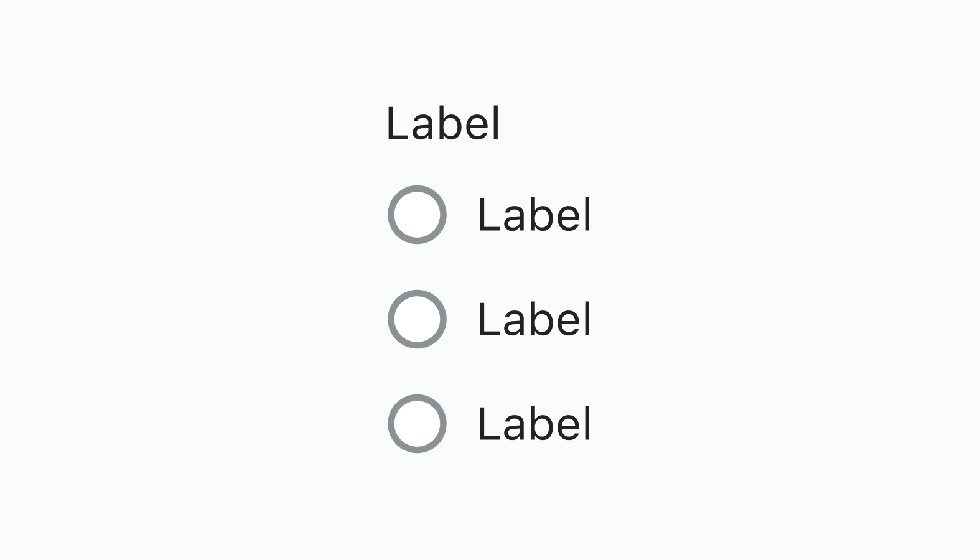Choose the top radio option circle
This screenshot has width=980, height=560.
[417, 215]
